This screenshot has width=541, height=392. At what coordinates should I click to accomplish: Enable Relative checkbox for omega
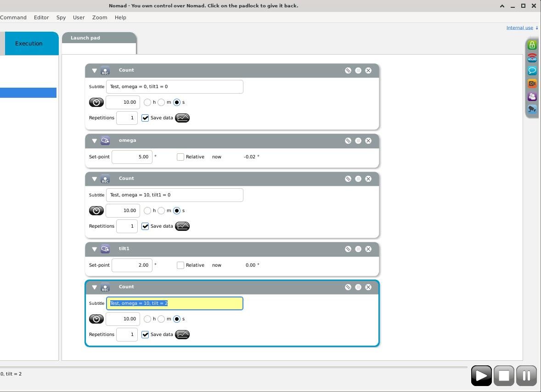pyautogui.click(x=180, y=157)
